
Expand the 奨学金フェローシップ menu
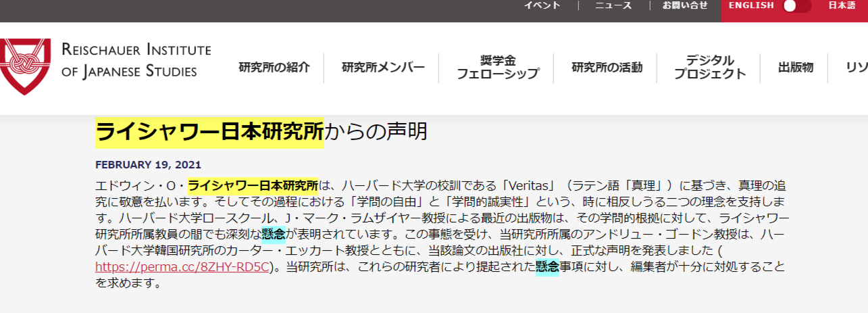497,68
